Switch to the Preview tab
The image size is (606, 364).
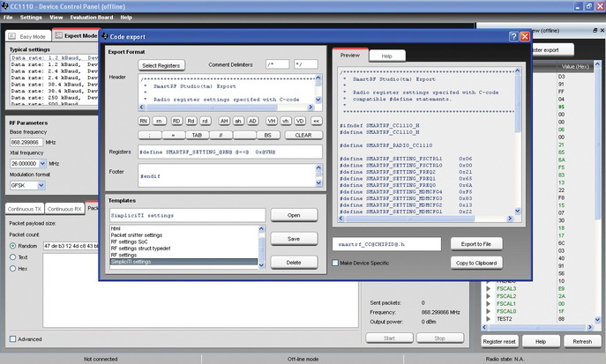click(350, 56)
